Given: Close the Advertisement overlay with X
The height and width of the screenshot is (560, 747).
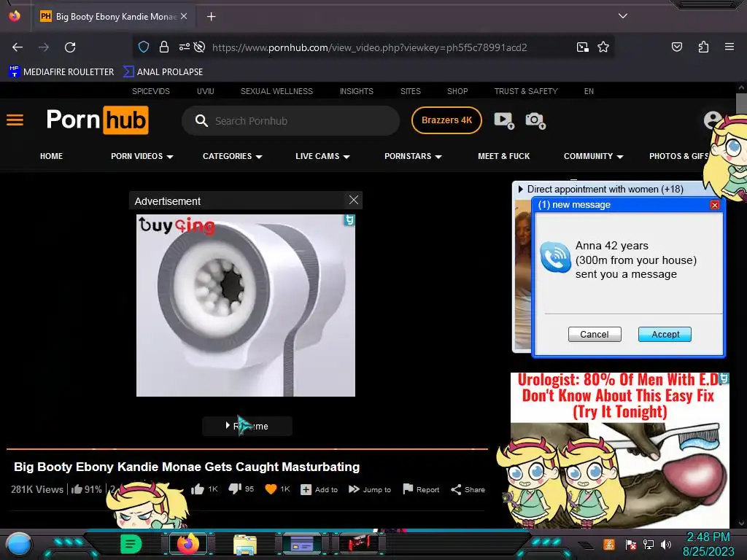Looking at the screenshot, I should [354, 200].
